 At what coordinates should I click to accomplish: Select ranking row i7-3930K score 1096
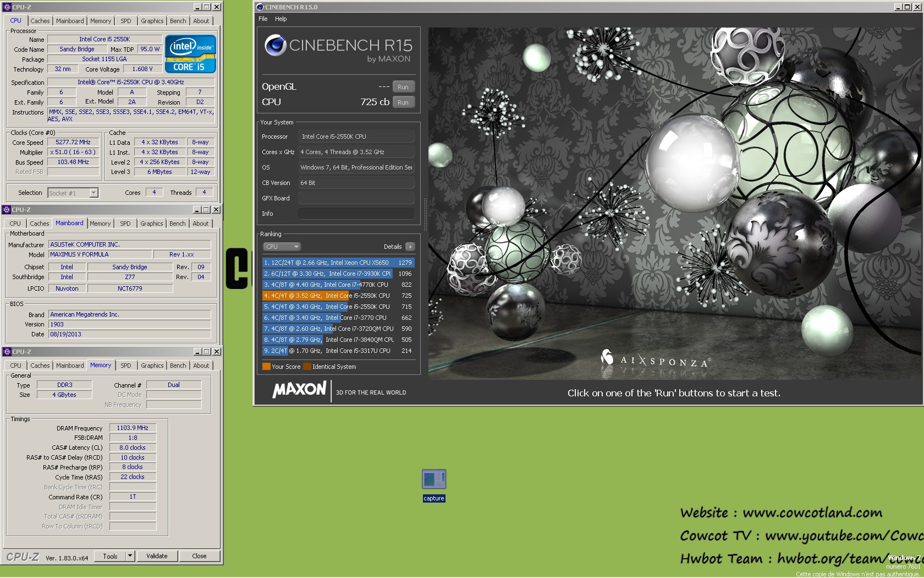pyautogui.click(x=338, y=274)
